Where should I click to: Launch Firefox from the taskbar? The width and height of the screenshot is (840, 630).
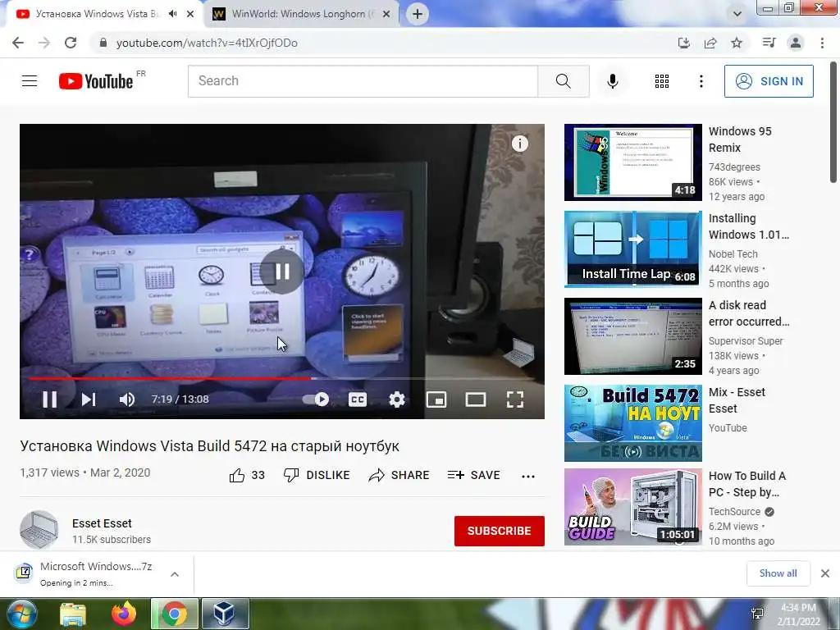tap(124, 614)
